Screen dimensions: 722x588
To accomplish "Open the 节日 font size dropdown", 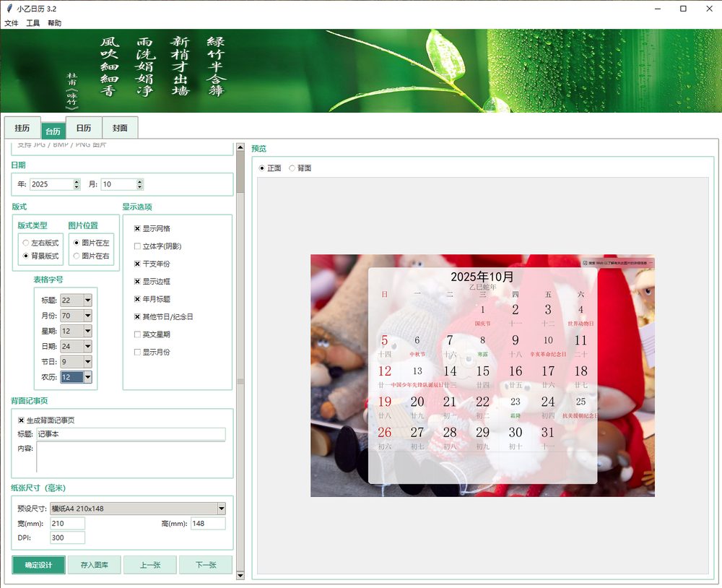I will pos(87,362).
